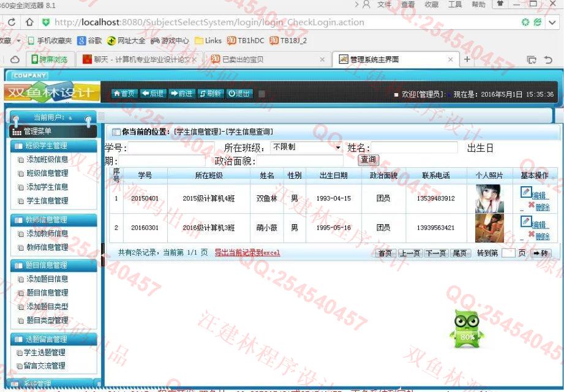Image resolution: width=564 pixels, height=392 pixels.
Task: Click the green 80% accelerator mascot widget
Action: [x=467, y=329]
